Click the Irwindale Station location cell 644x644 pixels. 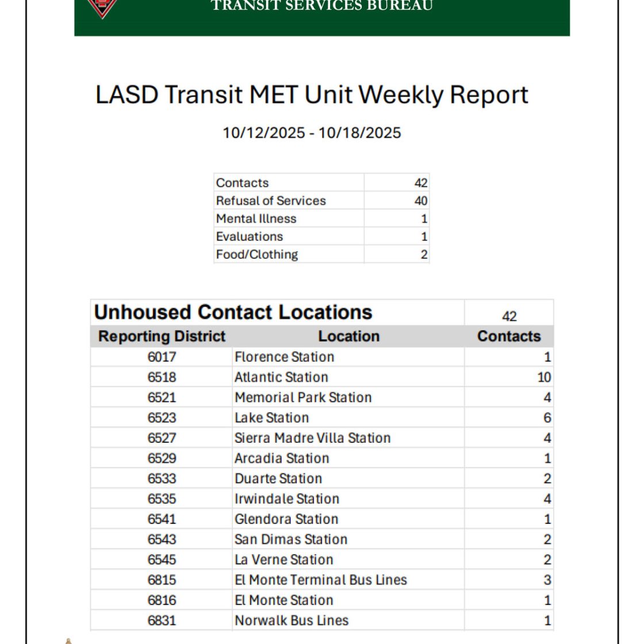pos(287,499)
